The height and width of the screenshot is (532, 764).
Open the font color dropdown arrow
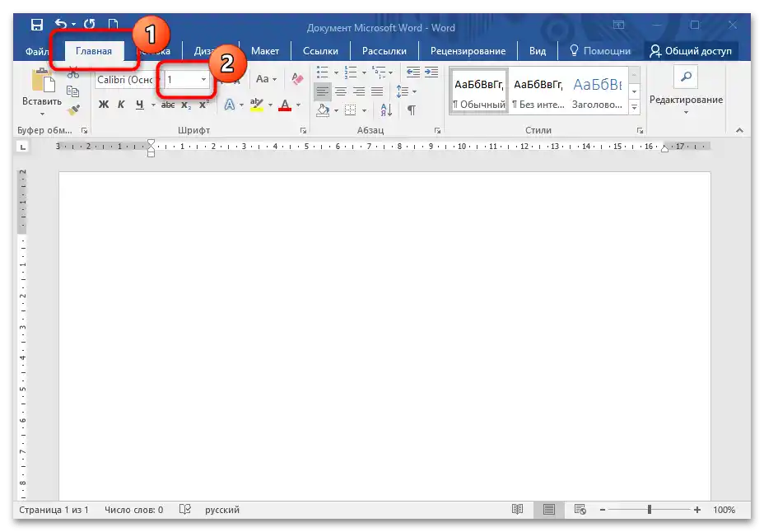pos(299,105)
